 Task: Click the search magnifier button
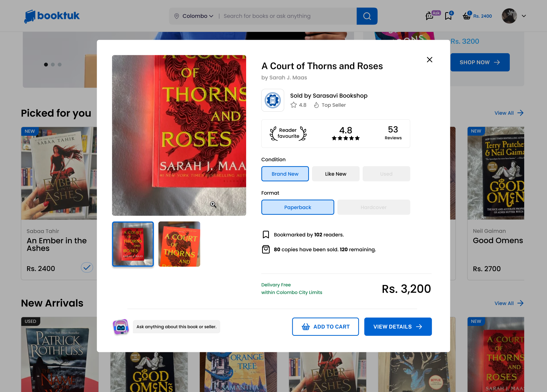[x=367, y=16]
